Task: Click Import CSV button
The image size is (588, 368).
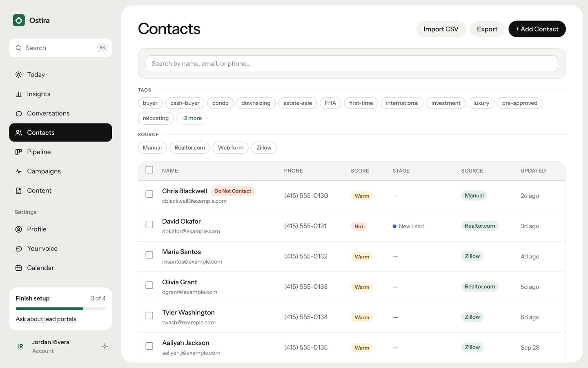Action: [441, 29]
